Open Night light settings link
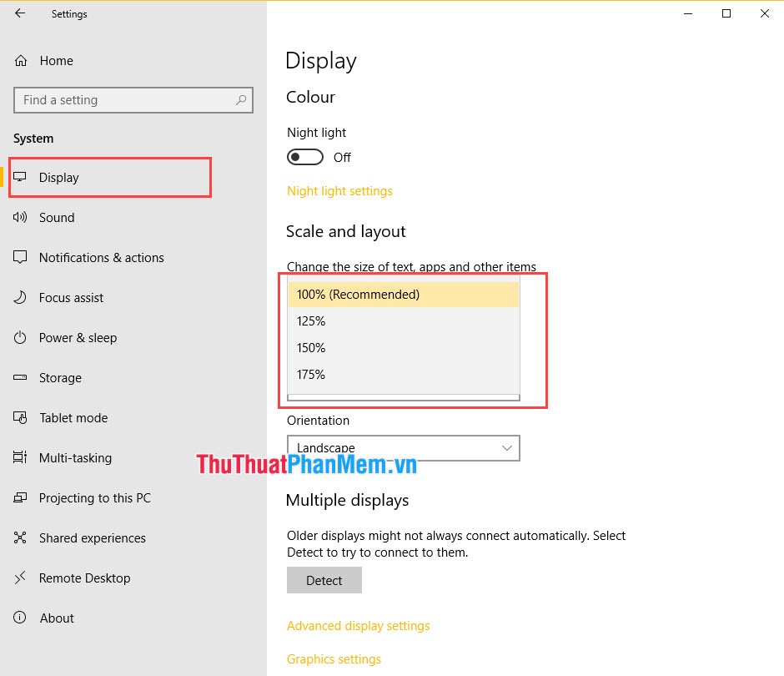 click(339, 190)
